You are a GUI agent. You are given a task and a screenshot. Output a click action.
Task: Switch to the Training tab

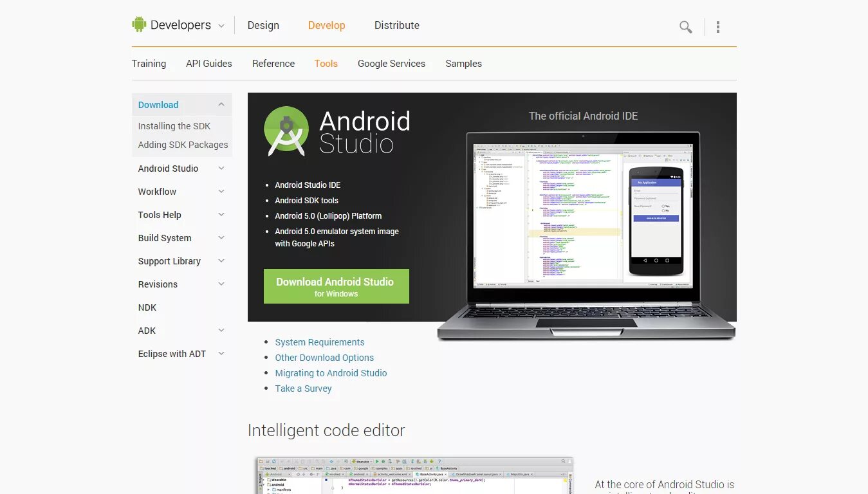point(149,64)
